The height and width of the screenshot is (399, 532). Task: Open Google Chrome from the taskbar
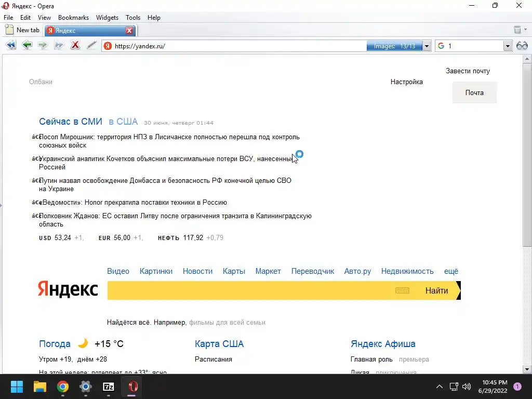tap(63, 387)
